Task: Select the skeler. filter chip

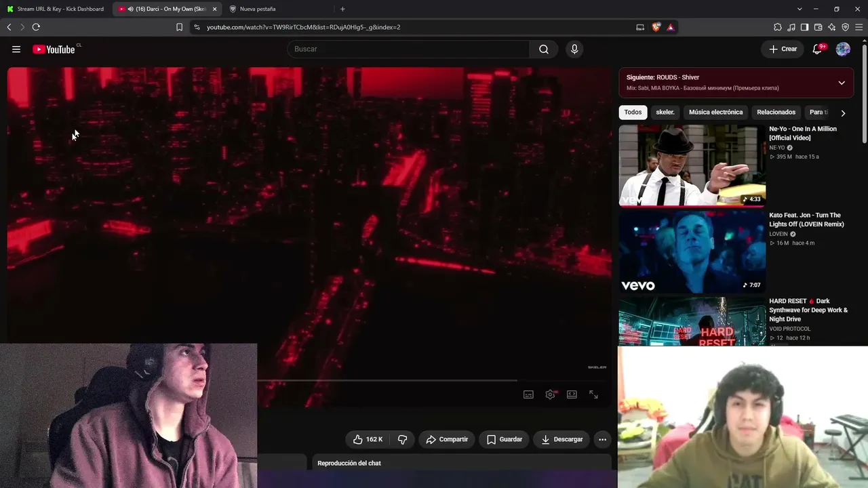Action: (x=665, y=113)
